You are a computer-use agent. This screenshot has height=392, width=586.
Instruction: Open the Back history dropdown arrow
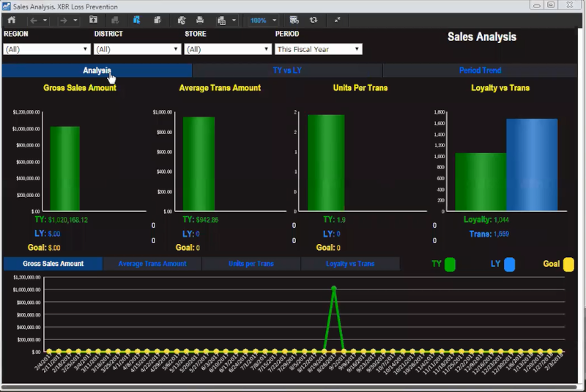pos(45,21)
